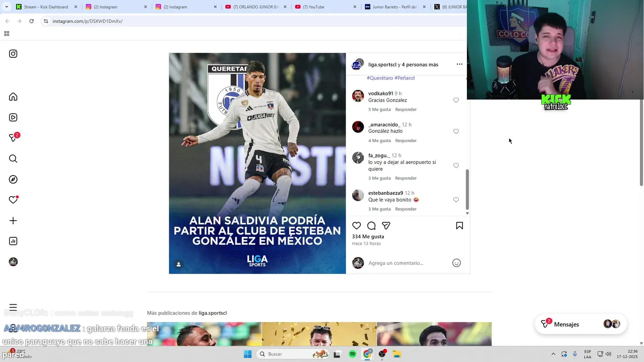This screenshot has width=644, height=362.
Task: Save post with bookmark icon
Action: point(459,226)
